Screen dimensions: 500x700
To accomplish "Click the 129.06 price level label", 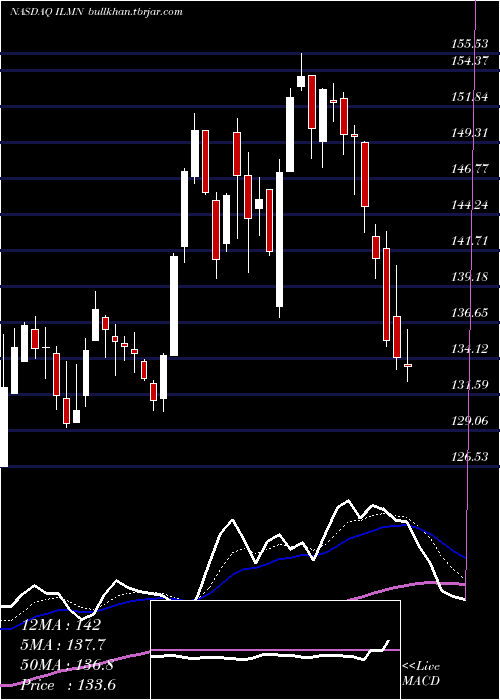I will (x=469, y=421).
